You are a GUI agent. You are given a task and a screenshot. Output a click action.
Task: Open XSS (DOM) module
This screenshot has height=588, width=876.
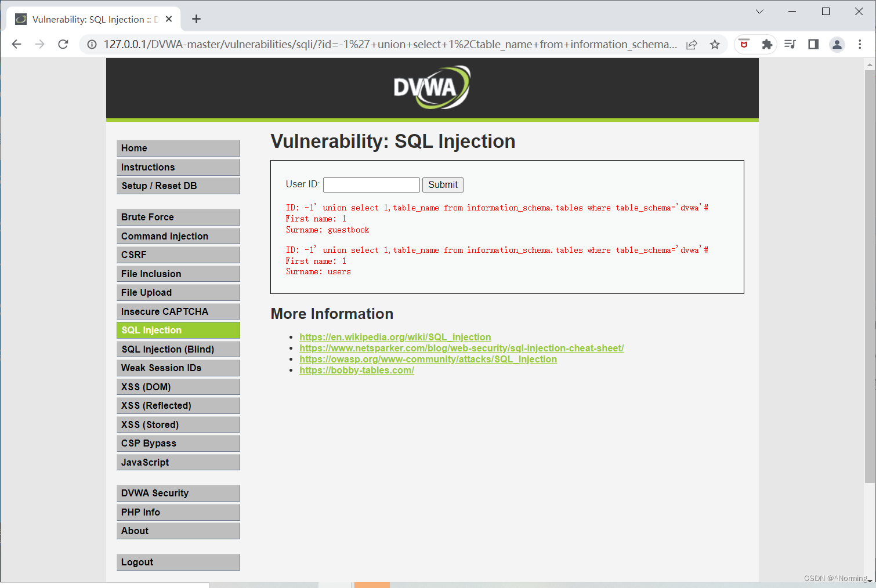[178, 387]
